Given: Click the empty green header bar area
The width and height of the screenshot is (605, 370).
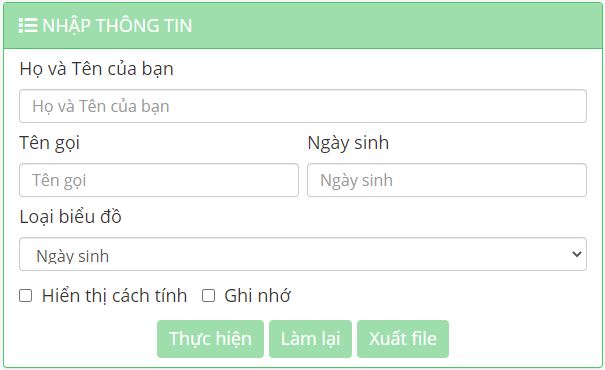Looking at the screenshot, I should 397,26.
